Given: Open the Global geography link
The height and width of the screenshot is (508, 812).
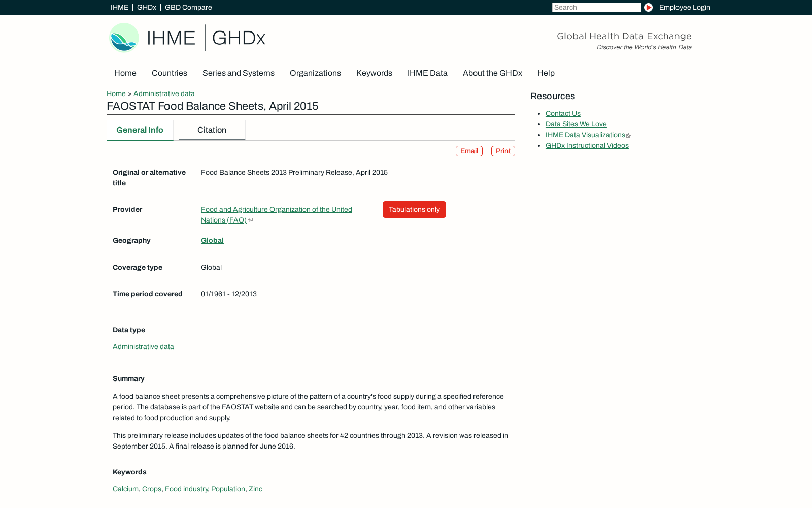Looking at the screenshot, I should click(212, 241).
